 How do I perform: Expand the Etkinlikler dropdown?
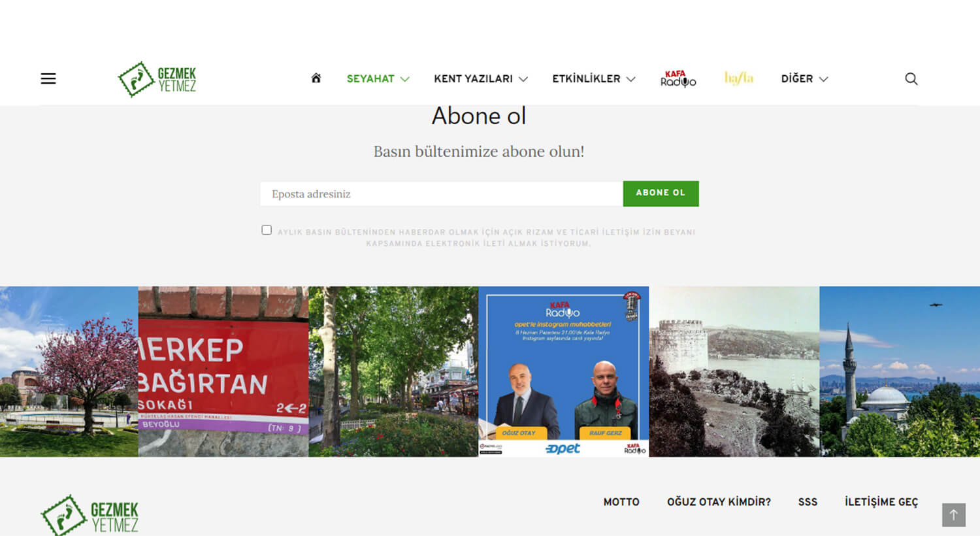pos(594,78)
